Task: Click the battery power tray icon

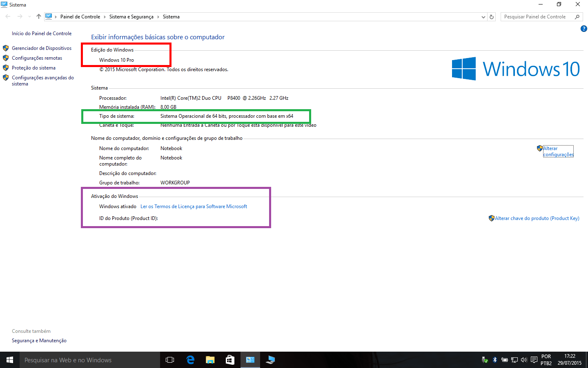Action: click(505, 360)
